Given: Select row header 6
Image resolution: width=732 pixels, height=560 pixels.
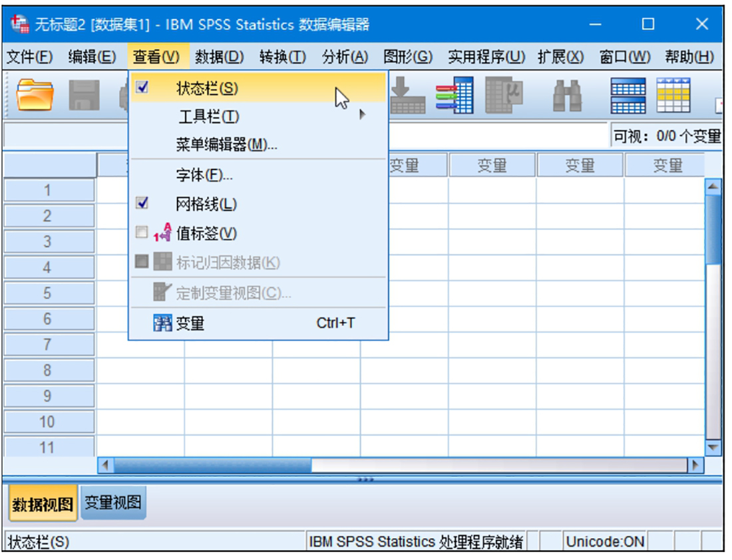Looking at the screenshot, I should pos(49,319).
